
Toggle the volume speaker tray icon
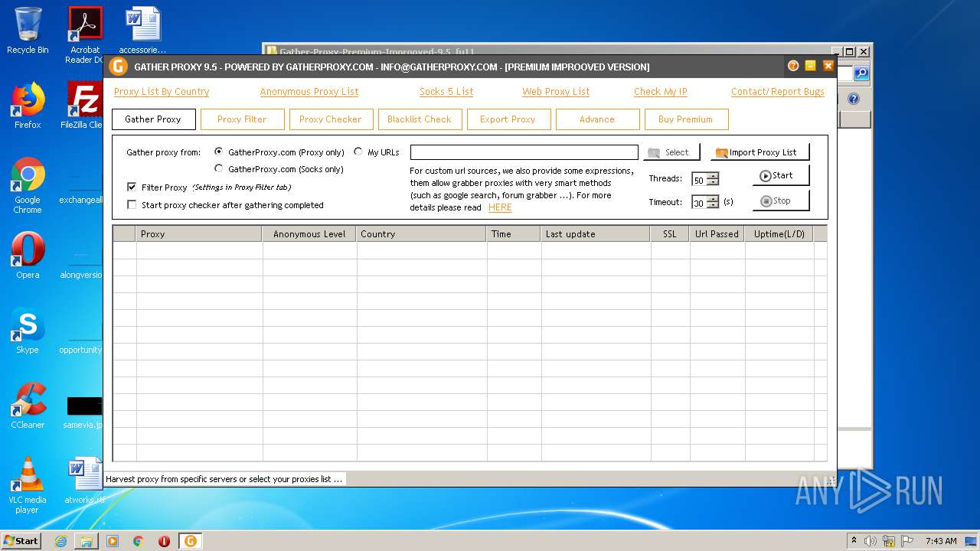tap(871, 541)
